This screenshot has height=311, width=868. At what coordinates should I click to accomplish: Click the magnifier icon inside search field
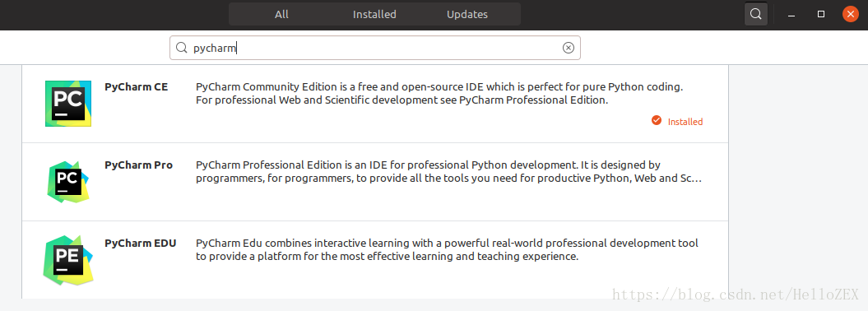click(182, 49)
